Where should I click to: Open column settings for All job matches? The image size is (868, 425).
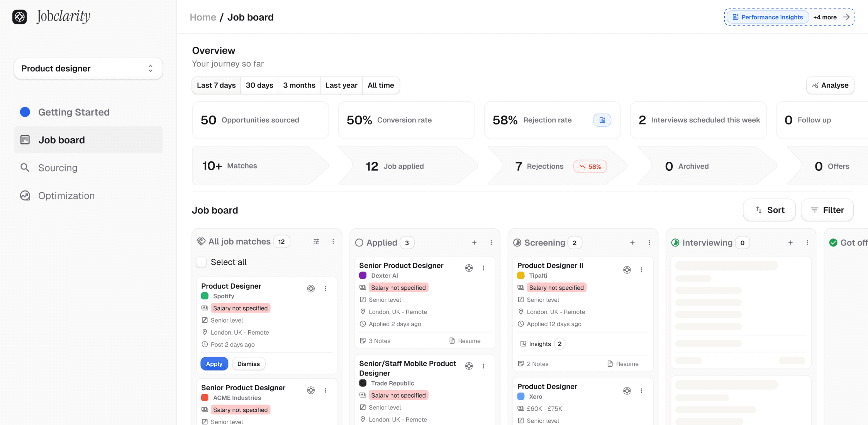pyautogui.click(x=316, y=241)
